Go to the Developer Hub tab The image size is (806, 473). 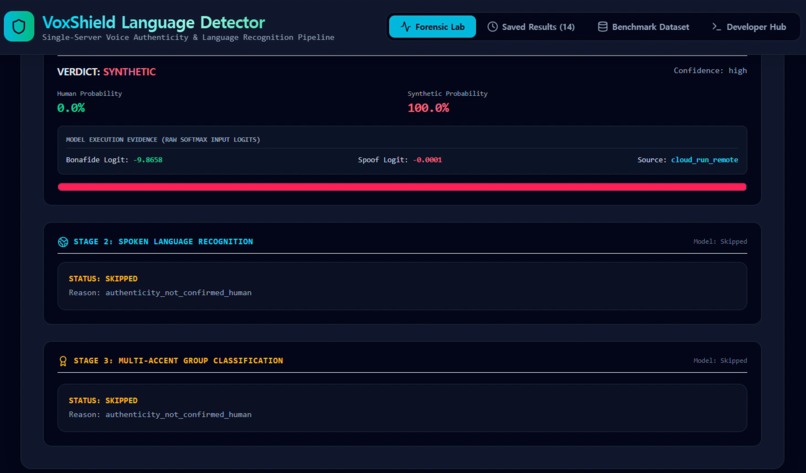point(749,27)
